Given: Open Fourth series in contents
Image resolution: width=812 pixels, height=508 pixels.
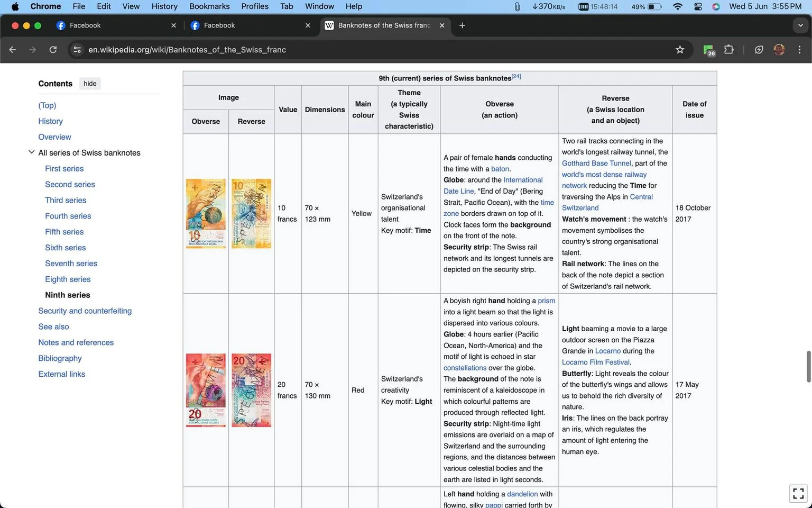Looking at the screenshot, I should click(x=68, y=216).
